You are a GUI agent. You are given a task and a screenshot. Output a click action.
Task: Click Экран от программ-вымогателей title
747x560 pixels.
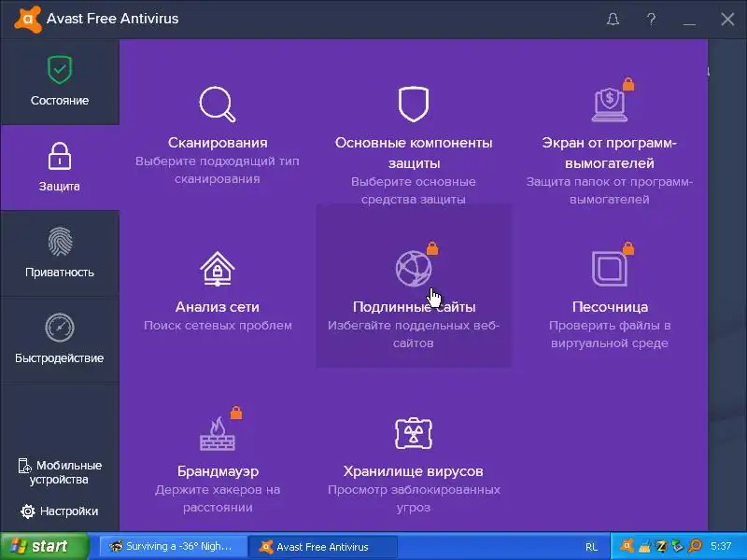tap(610, 153)
